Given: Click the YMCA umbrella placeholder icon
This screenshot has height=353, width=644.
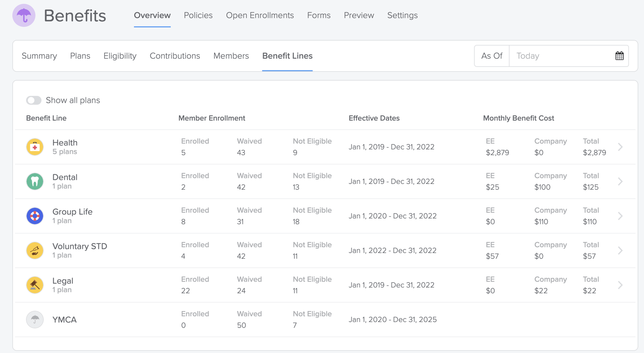Looking at the screenshot, I should pyautogui.click(x=34, y=319).
